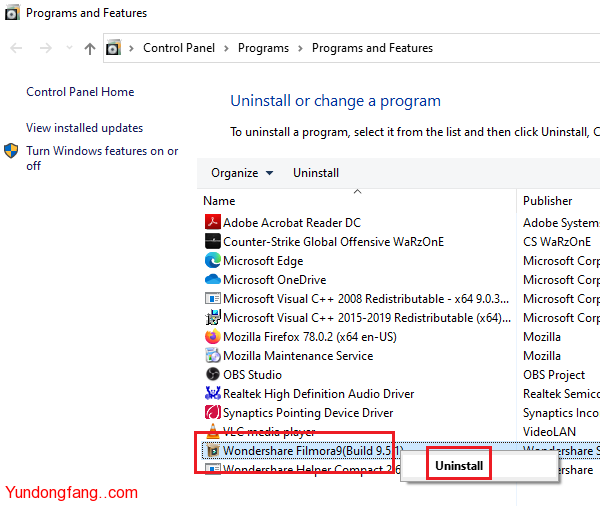
Task: Navigate to Control Panel breadcrumb
Action: click(179, 48)
